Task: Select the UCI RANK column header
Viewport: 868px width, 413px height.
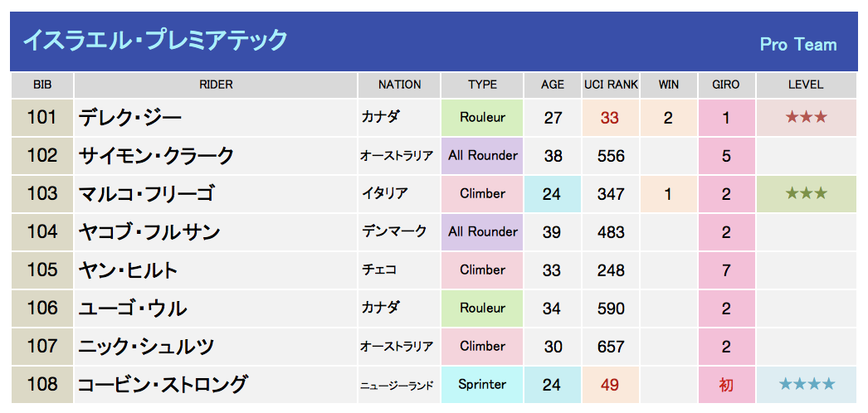Action: 611,85
